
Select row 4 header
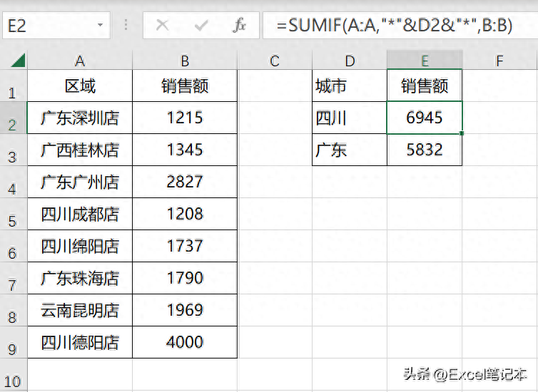pos(14,182)
